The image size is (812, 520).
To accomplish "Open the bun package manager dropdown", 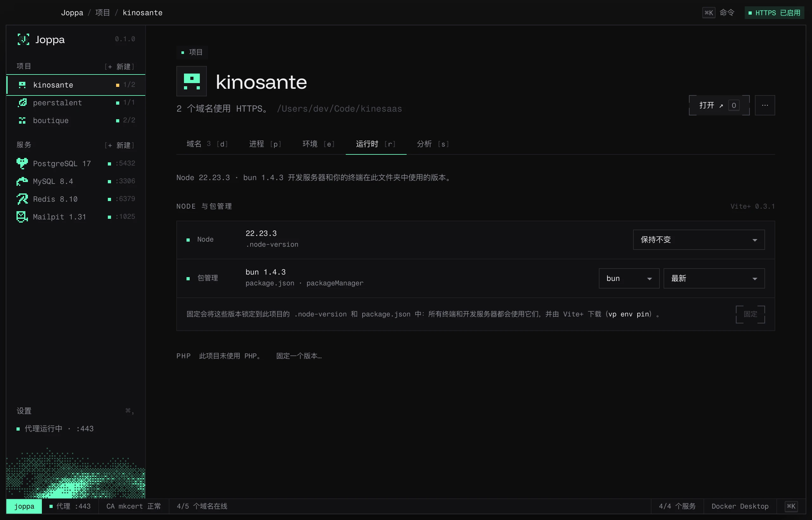I will (629, 279).
